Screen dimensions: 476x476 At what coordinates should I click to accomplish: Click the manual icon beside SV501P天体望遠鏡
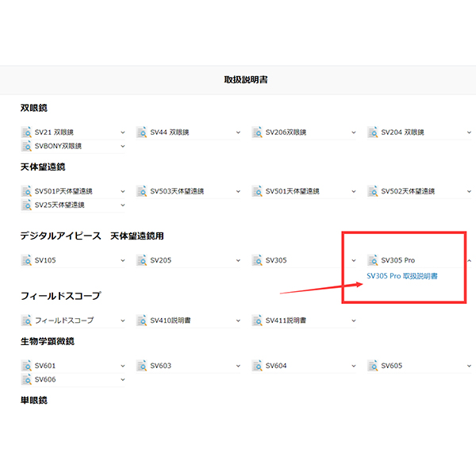pyautogui.click(x=26, y=191)
